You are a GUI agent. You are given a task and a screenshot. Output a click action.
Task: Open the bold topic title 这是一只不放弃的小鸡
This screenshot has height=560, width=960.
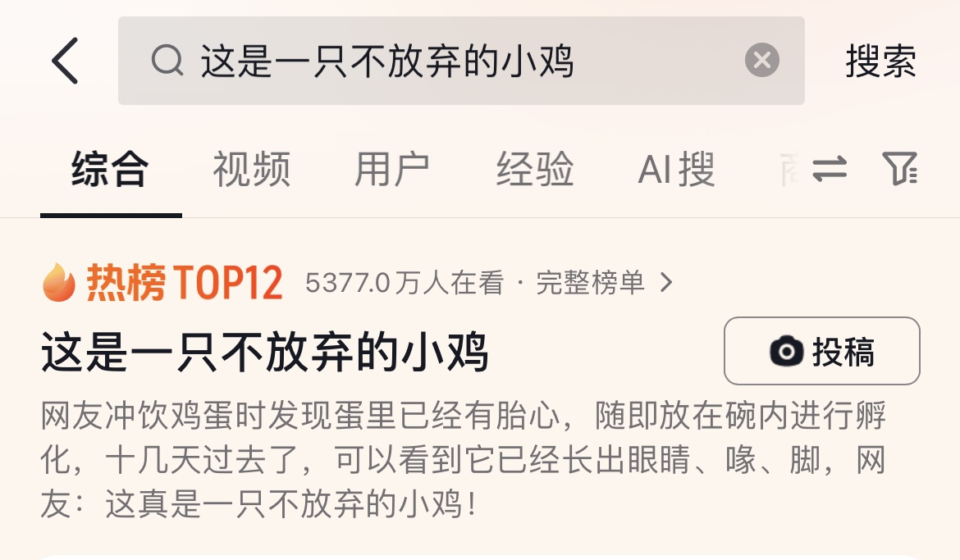coord(264,351)
